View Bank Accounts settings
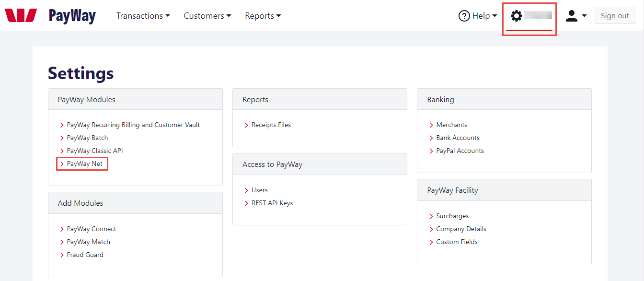The width and height of the screenshot is (644, 281). pos(458,138)
